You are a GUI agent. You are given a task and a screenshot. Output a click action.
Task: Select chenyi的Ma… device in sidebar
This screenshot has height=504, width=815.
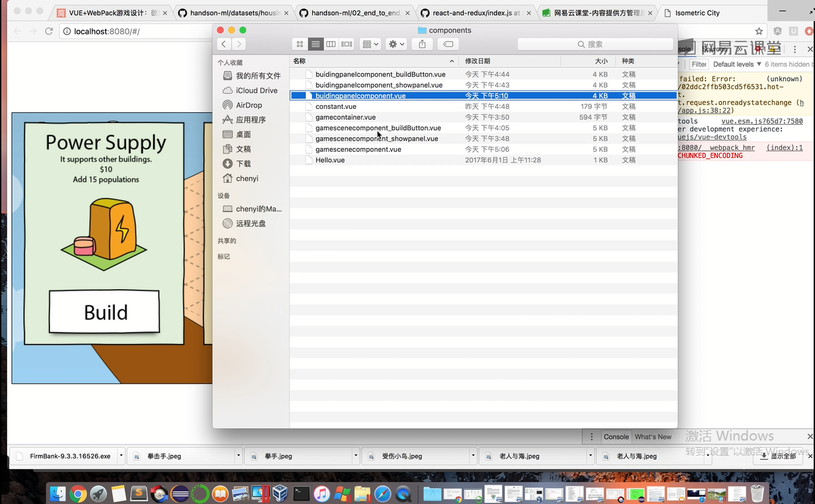point(252,209)
